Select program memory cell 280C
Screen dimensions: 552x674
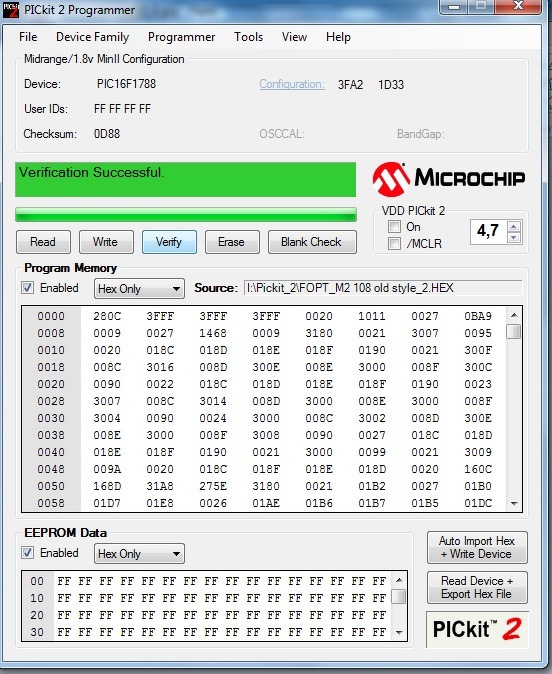(107, 316)
